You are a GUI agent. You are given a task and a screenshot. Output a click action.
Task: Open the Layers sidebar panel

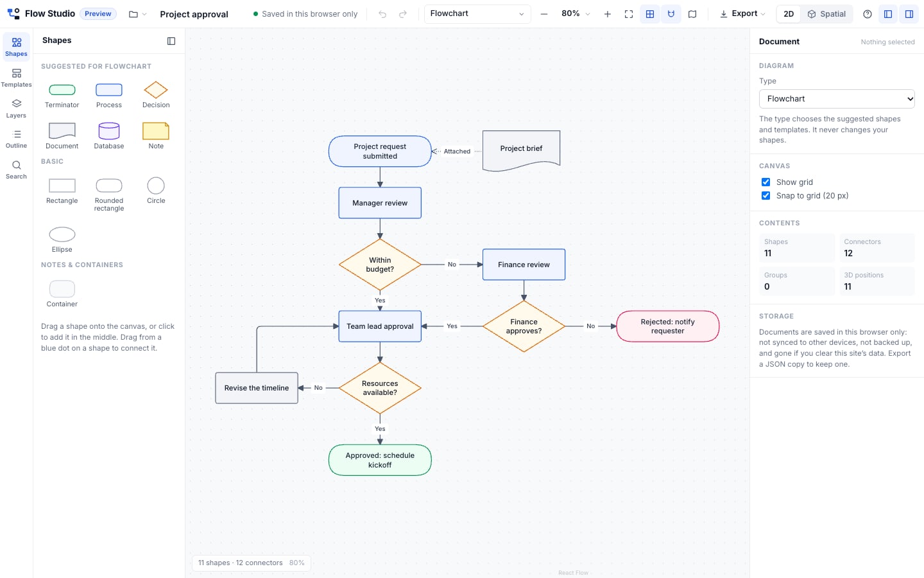[16, 109]
